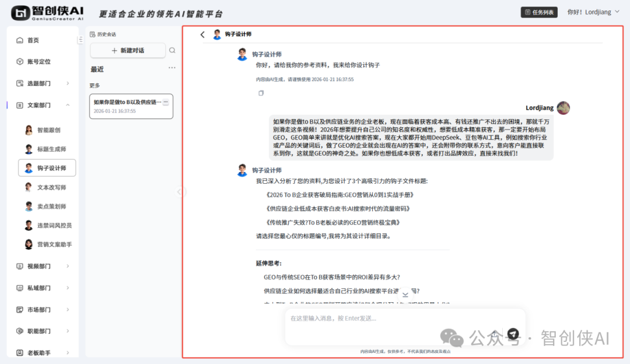
Task: Click the 职能部门 icon
Action: pos(20,331)
